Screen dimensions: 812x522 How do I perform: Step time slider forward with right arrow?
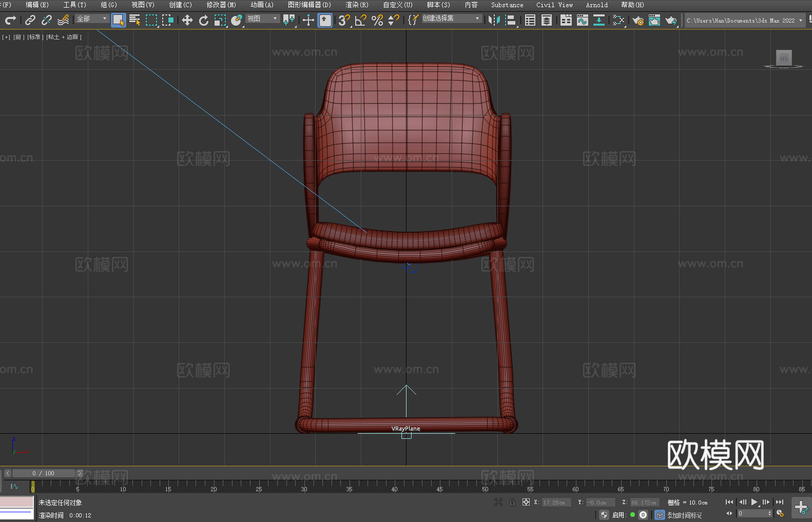coord(80,473)
